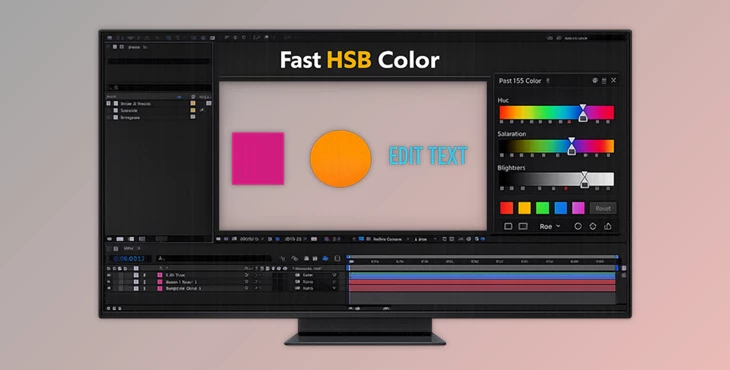Image resolution: width=730 pixels, height=370 pixels.
Task: Select the timeline composition tab
Action: [128, 249]
